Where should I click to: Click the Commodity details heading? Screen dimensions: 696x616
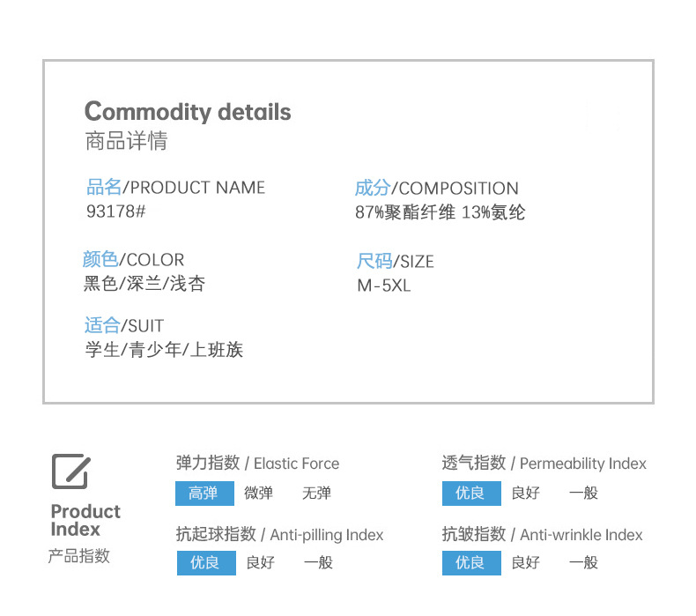click(x=188, y=112)
